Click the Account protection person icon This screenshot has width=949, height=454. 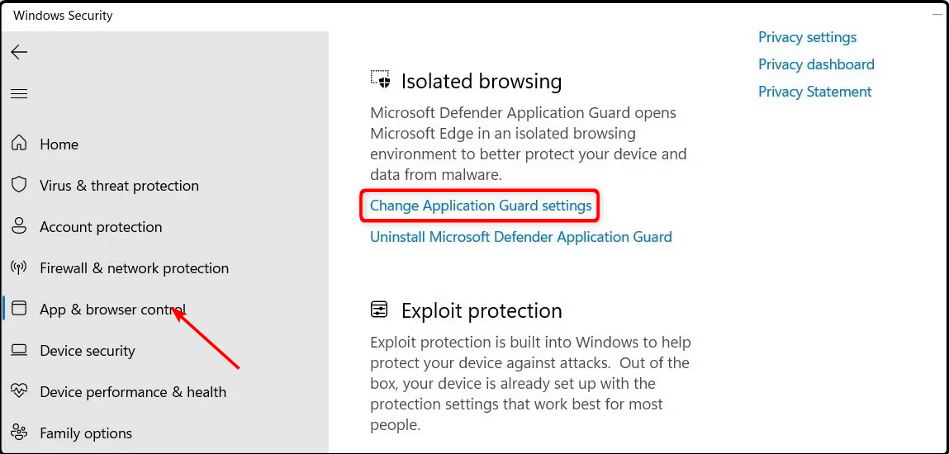[19, 227]
